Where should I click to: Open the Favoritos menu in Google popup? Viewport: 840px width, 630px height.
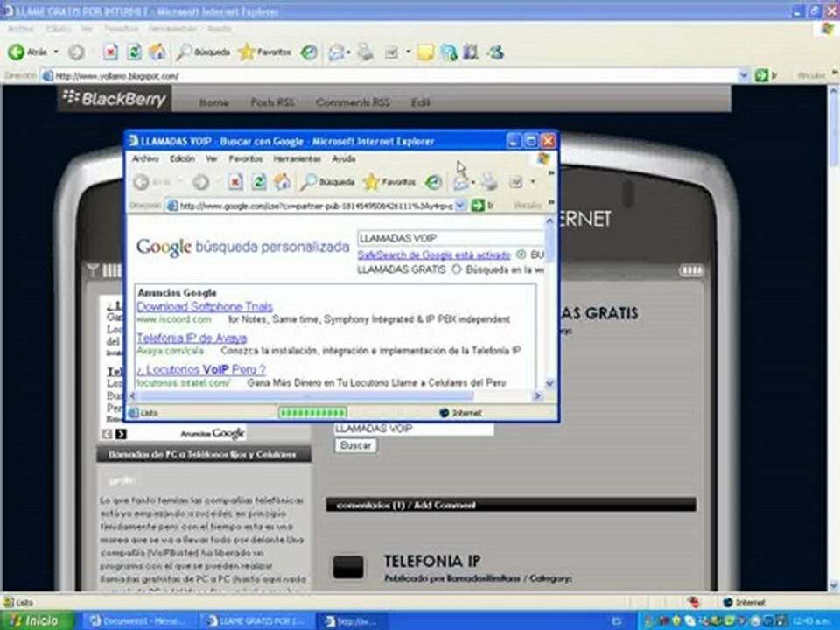pos(245,158)
